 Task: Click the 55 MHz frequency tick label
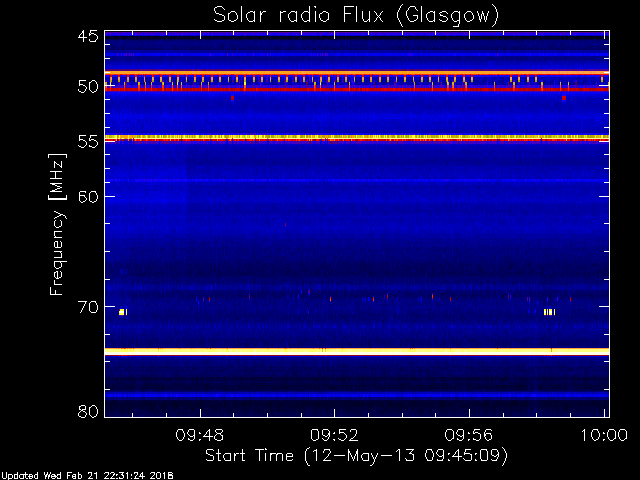88,142
